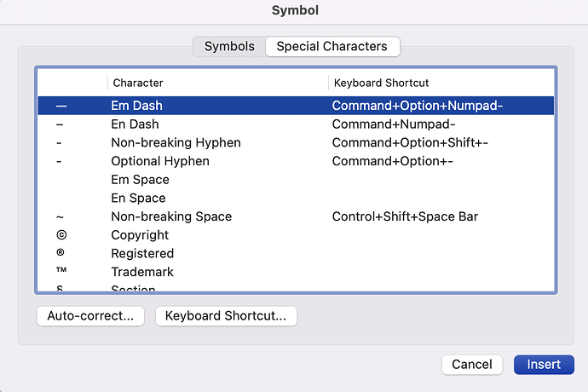Pick the Optional Hyphen row
Image resolution: width=588 pixels, height=392 pixels.
[160, 161]
